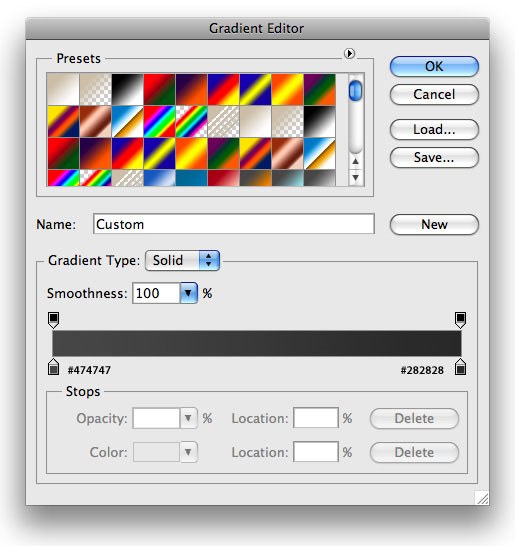
Task: Pick the third-row chrome gradient preset
Action: (320, 153)
